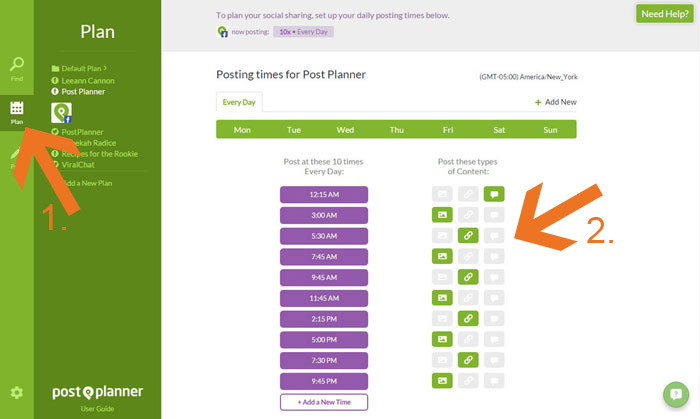Toggle link icon for 7:30 PM slot
Screen dimensions: 700x419
(x=468, y=360)
